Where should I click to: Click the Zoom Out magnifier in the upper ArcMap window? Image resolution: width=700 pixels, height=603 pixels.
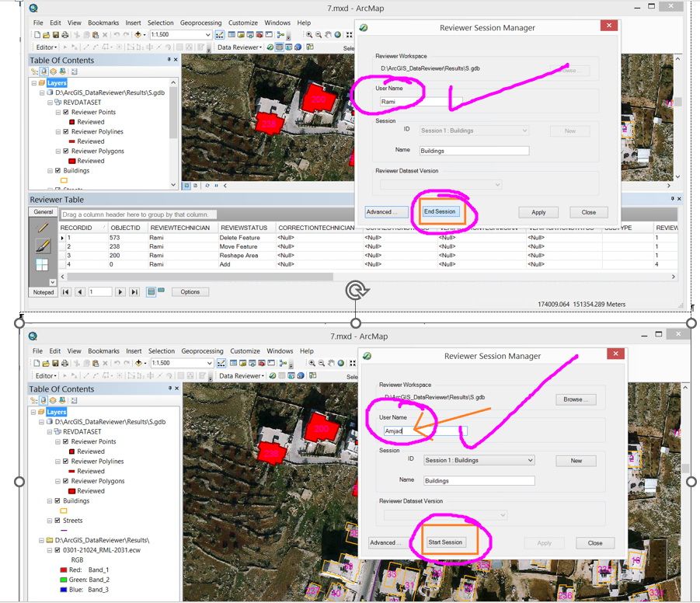pos(319,35)
